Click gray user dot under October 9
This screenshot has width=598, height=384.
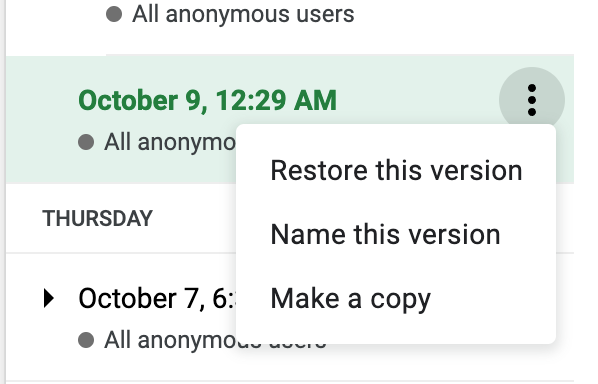pyautogui.click(x=86, y=142)
